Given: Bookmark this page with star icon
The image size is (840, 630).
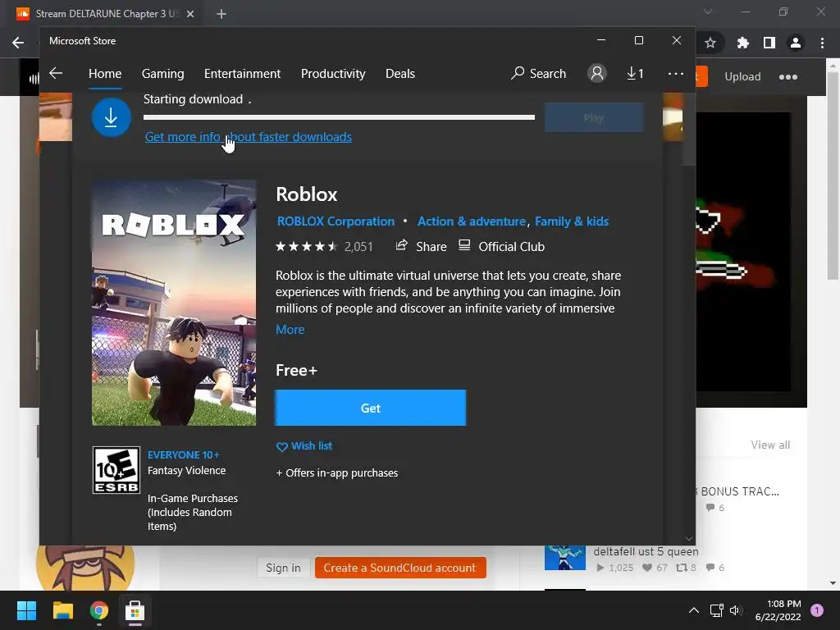Looking at the screenshot, I should (710, 43).
